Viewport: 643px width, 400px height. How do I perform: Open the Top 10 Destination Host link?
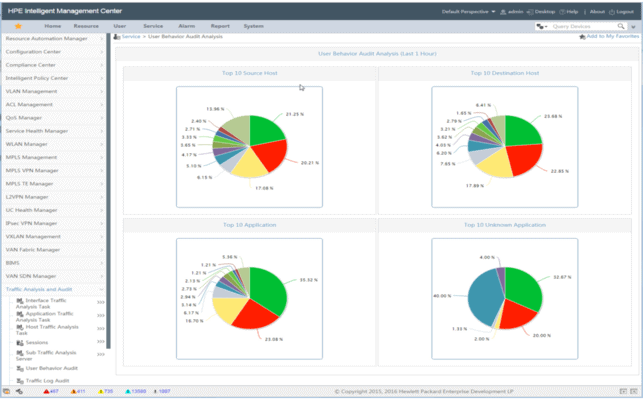click(504, 73)
